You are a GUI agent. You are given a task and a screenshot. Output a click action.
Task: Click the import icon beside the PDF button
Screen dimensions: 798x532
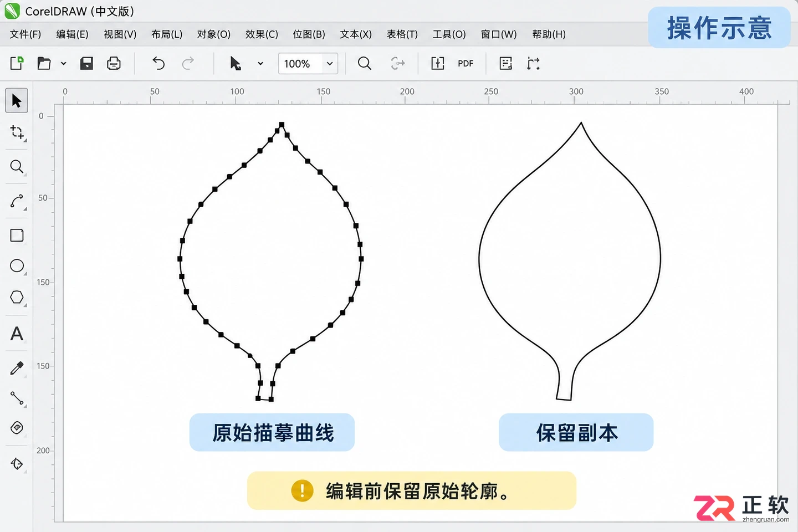pos(438,63)
